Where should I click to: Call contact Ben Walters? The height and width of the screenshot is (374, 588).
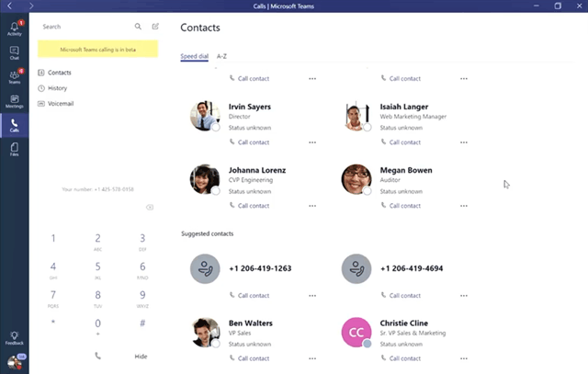[249, 358]
